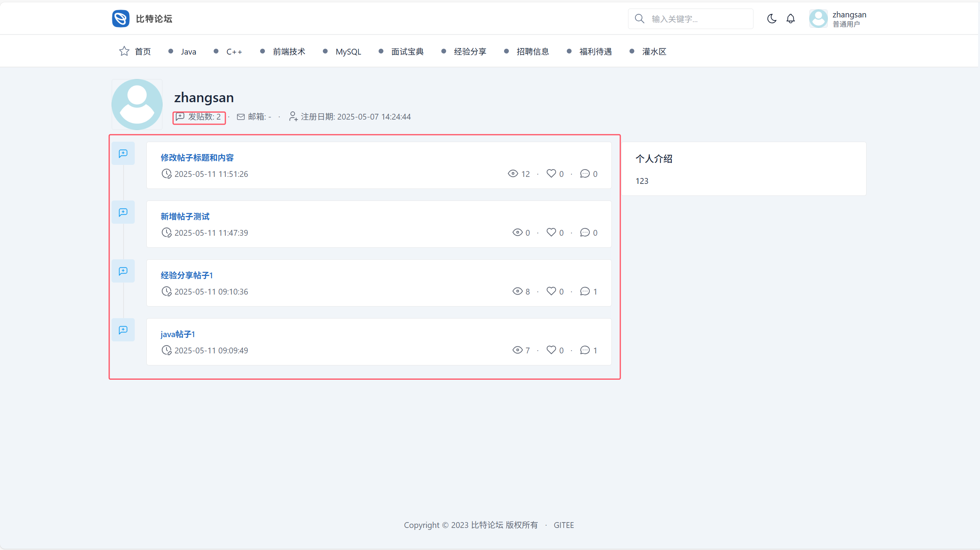Image resolution: width=980 pixels, height=550 pixels.
Task: Open notifications bell icon
Action: tap(790, 19)
